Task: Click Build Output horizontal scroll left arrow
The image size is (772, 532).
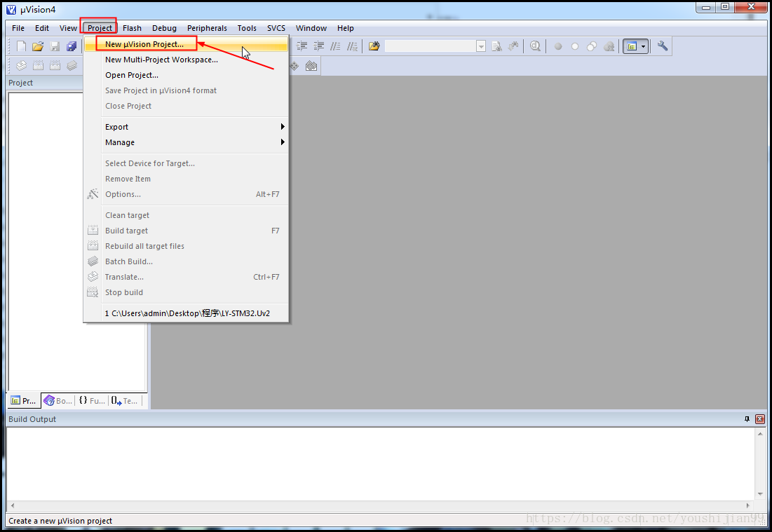Action: (13, 505)
